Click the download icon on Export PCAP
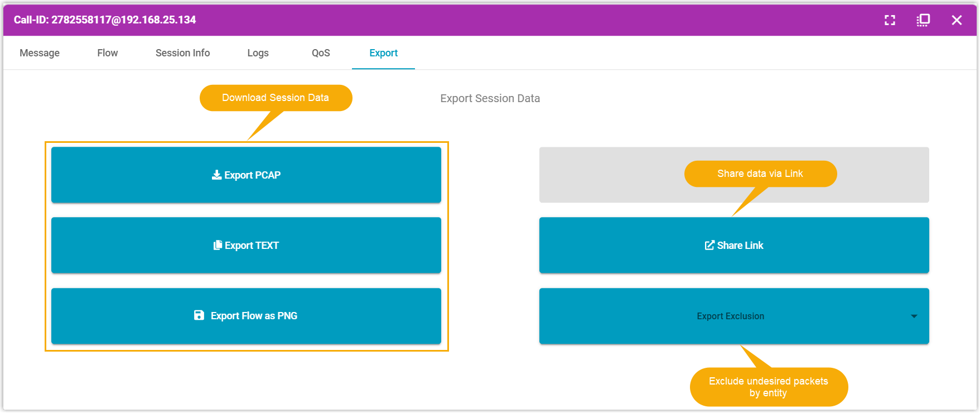 pyautogui.click(x=216, y=175)
